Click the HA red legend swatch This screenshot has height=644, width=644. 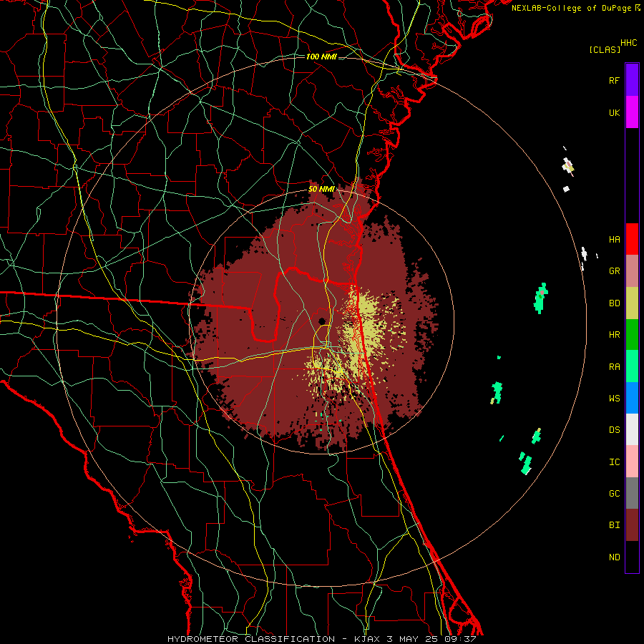[x=632, y=239]
